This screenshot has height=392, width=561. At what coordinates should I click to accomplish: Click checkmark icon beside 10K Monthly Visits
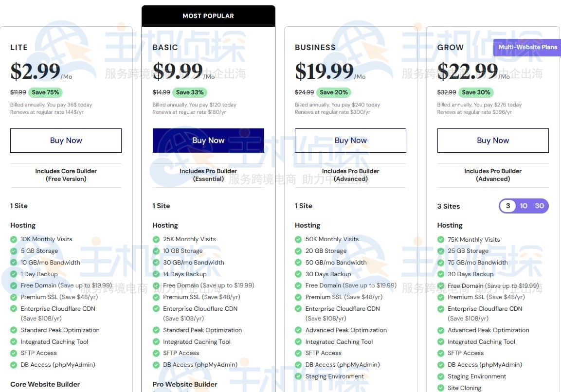click(14, 239)
